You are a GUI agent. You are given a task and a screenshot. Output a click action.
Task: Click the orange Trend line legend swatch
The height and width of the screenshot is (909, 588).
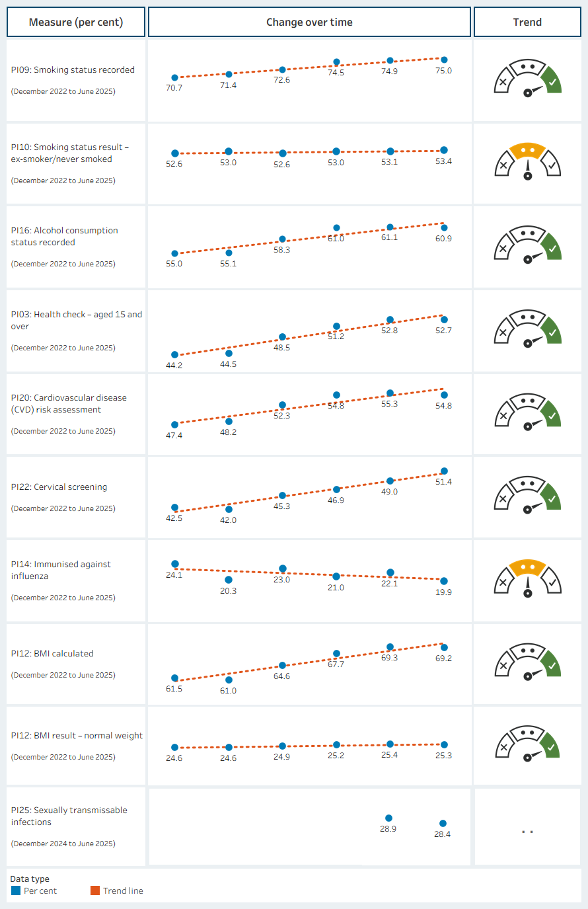(x=95, y=890)
